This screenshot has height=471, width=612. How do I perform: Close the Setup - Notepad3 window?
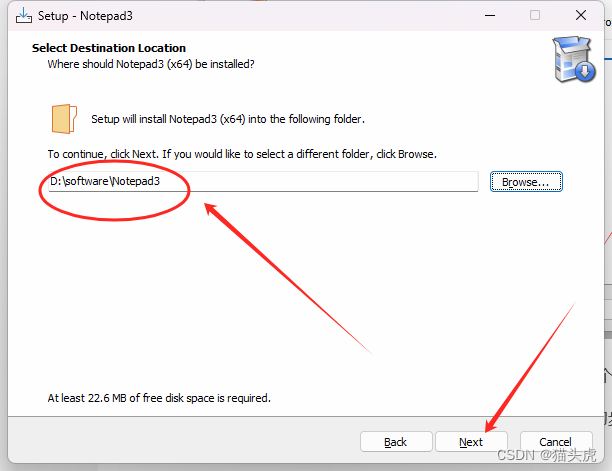[581, 16]
